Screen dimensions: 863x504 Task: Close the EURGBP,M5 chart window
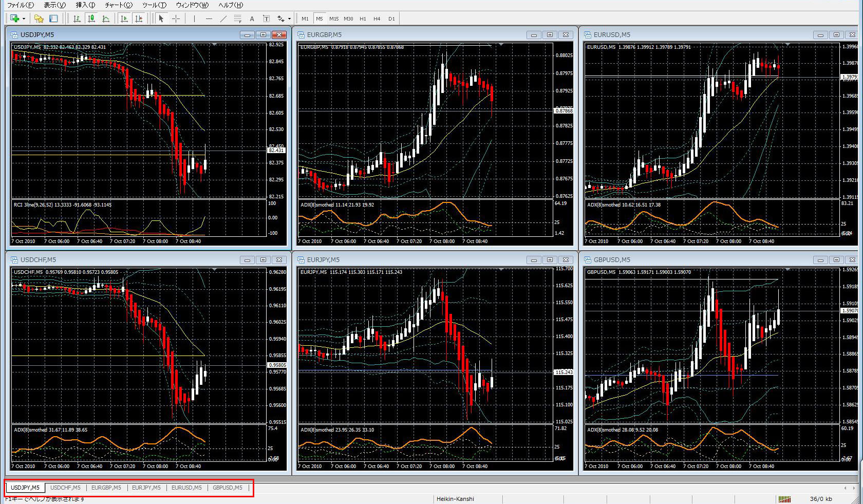tap(566, 35)
